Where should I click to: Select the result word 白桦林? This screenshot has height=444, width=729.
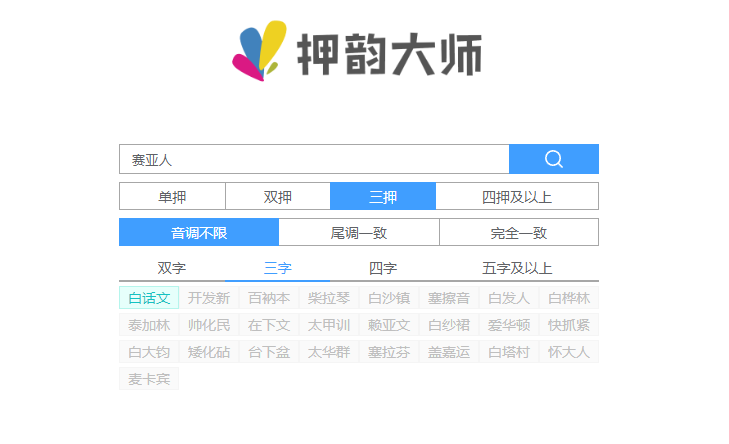[569, 298]
